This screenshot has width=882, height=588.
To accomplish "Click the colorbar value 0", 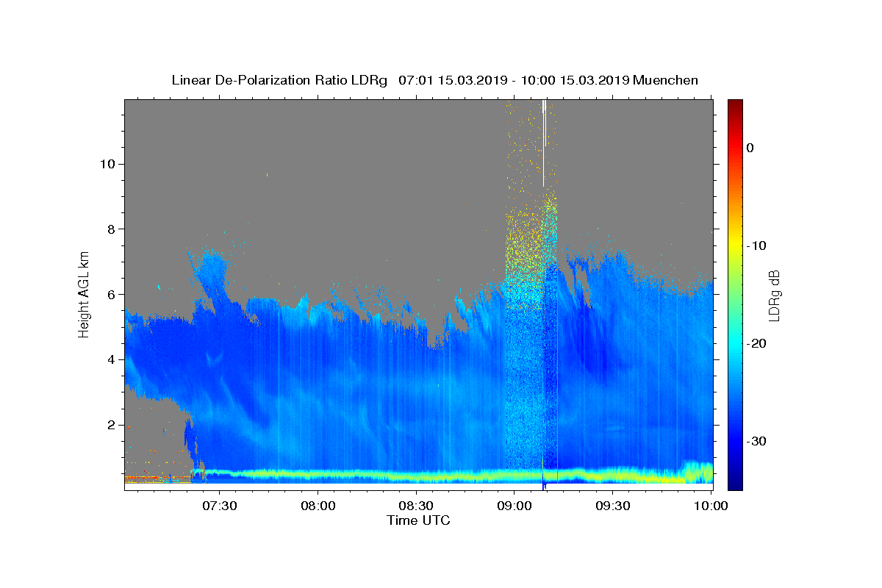I will [x=750, y=148].
